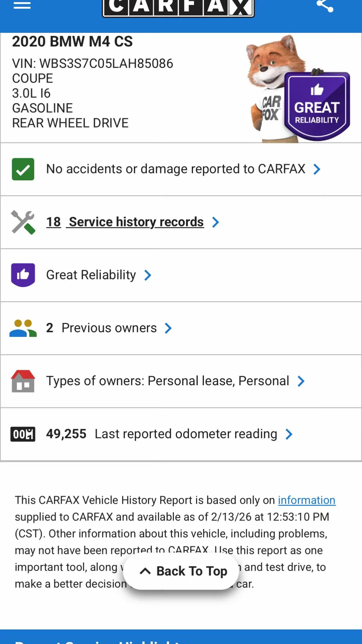362x644 pixels.
Task: Select the Types of owners row text
Action: coord(168,381)
